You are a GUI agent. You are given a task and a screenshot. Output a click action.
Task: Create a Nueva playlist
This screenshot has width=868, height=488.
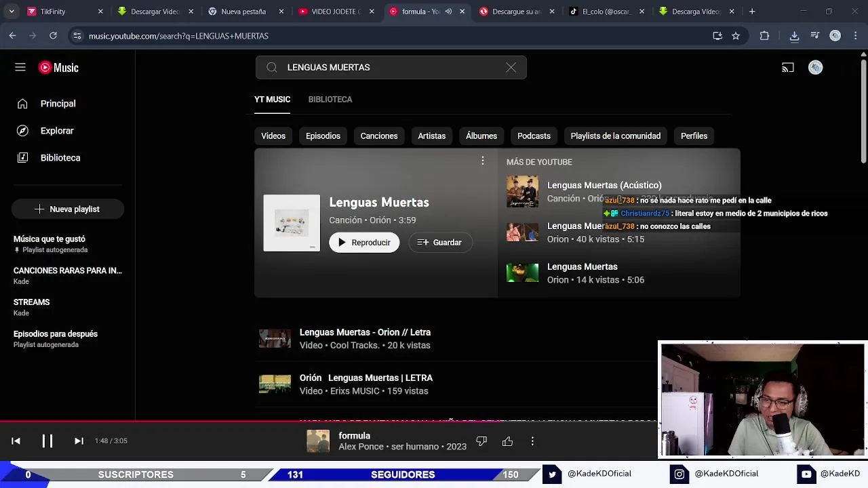coord(68,209)
